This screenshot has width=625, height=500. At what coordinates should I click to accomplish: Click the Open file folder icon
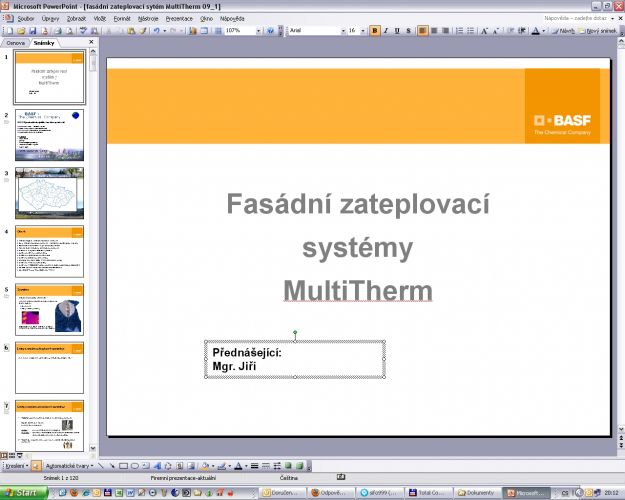(21, 31)
